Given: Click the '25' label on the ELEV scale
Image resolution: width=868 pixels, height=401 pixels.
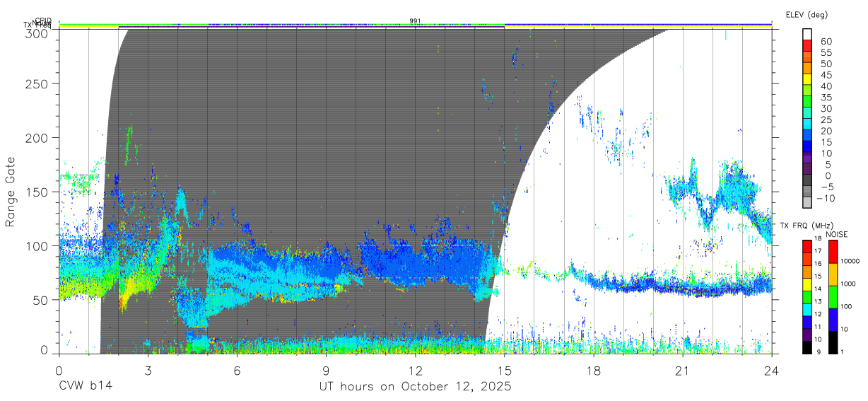Looking at the screenshot, I should (826, 120).
